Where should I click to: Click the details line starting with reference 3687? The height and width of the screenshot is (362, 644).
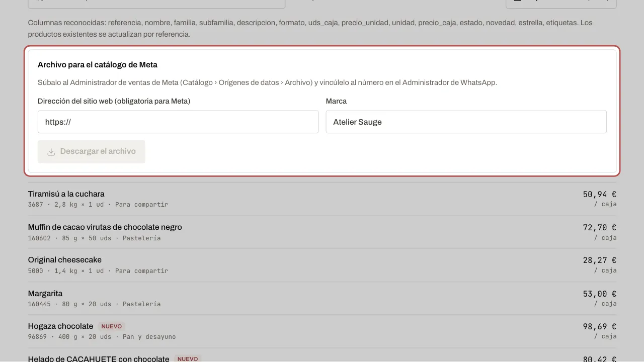[98, 205]
